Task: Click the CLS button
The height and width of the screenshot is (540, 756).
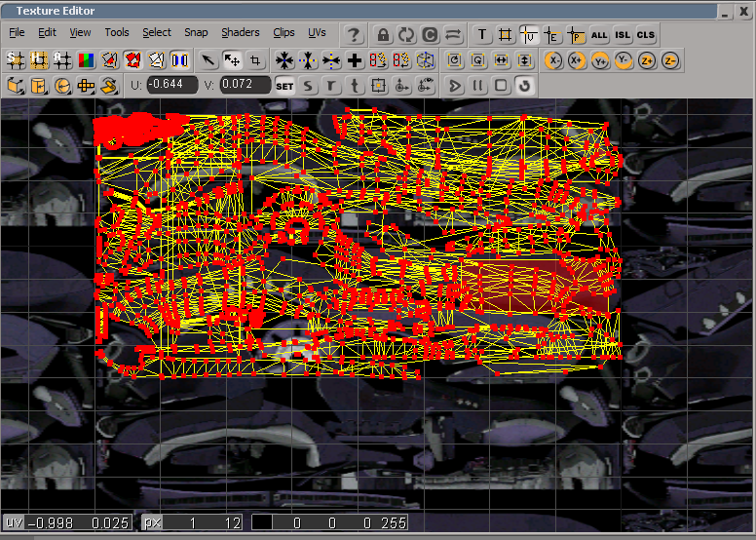Action: tap(646, 35)
